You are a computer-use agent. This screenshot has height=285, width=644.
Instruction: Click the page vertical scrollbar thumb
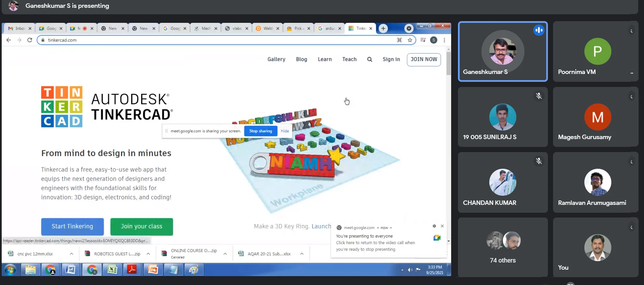point(448,63)
